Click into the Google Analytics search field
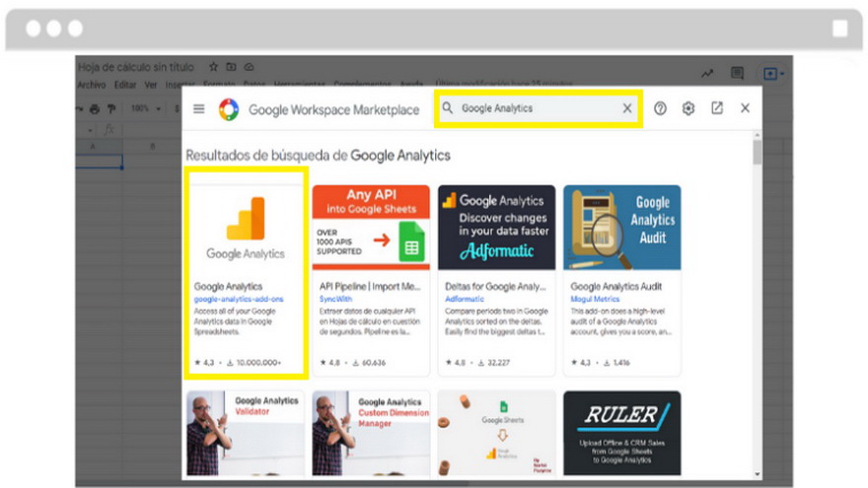 click(539, 108)
